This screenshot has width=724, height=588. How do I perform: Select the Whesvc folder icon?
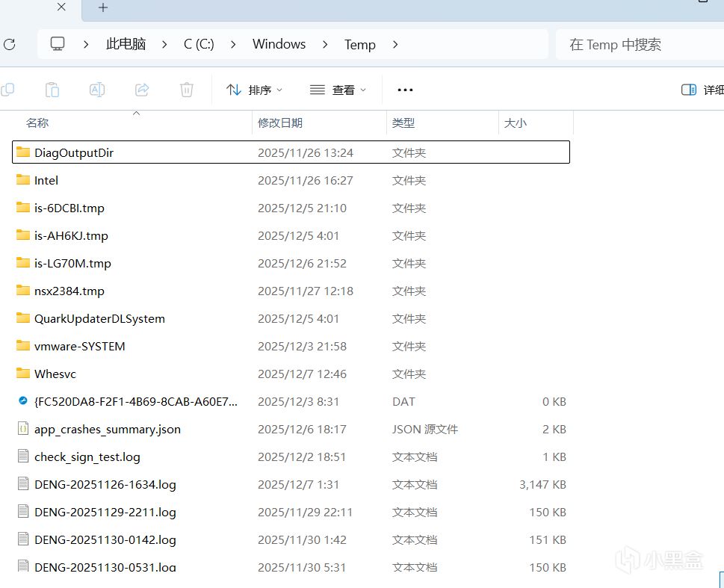[x=23, y=374]
